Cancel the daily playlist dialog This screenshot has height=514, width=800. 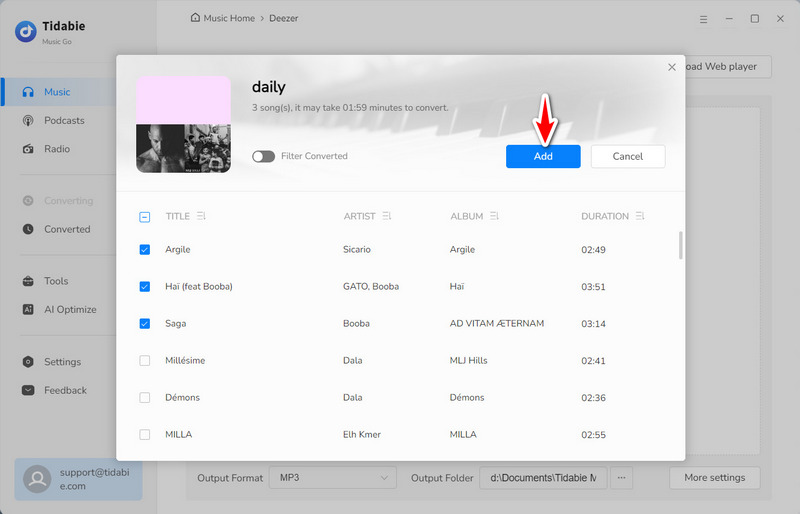point(627,156)
